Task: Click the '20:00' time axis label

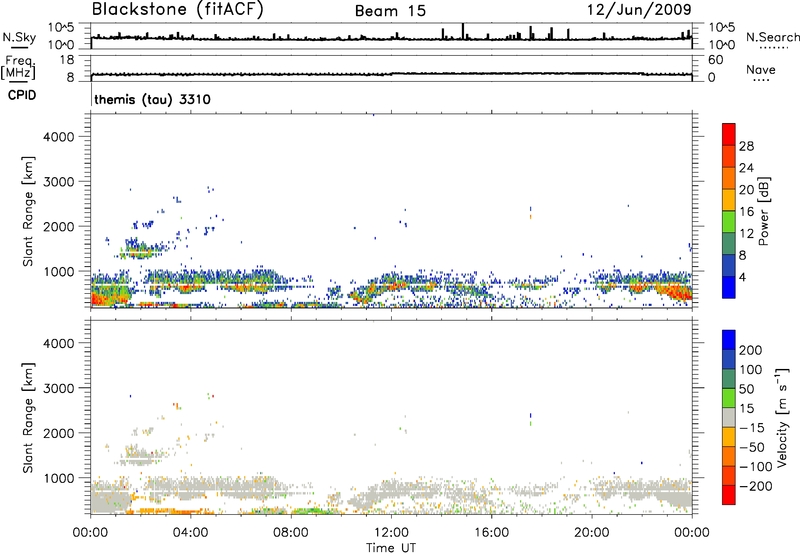Action: tap(592, 533)
